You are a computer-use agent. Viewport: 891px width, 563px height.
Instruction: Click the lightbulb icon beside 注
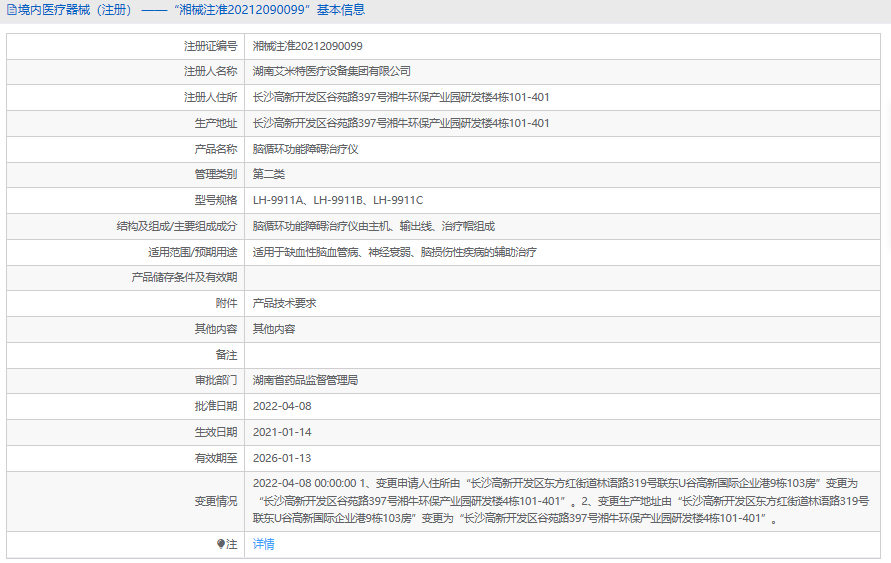tap(221, 544)
